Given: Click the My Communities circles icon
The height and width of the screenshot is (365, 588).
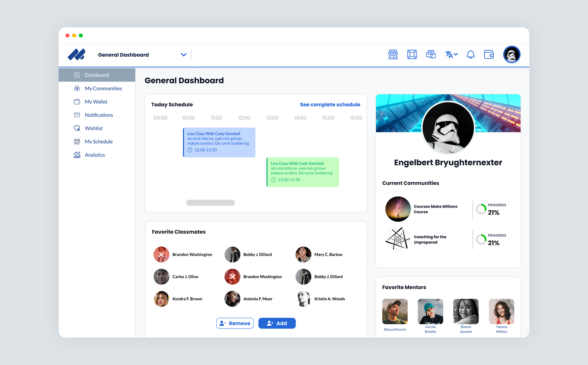Looking at the screenshot, I should pyautogui.click(x=77, y=88).
